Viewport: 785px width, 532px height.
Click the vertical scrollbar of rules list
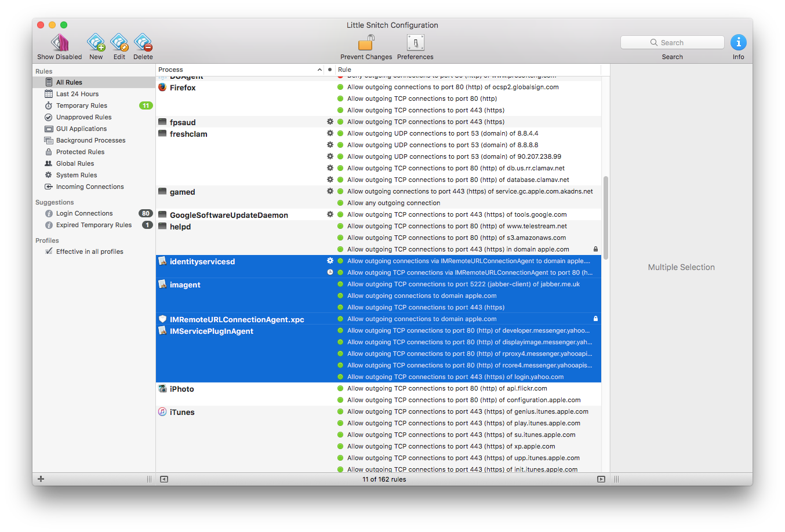click(x=606, y=217)
